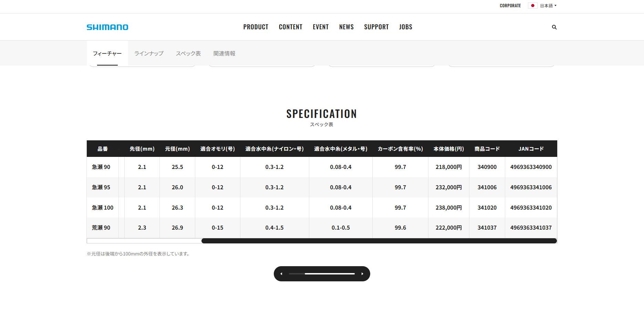
Task: Open the CONTENT menu
Action: point(291,27)
